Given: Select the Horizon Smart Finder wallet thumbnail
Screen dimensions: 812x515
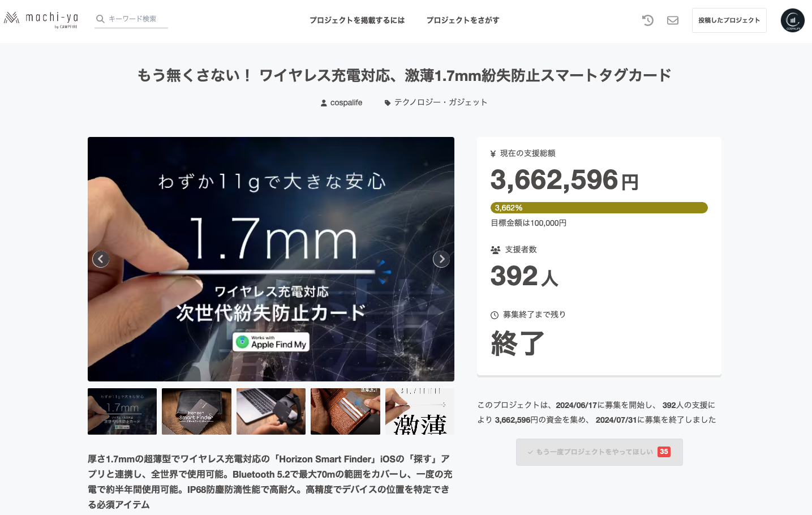Looking at the screenshot, I should point(196,411).
